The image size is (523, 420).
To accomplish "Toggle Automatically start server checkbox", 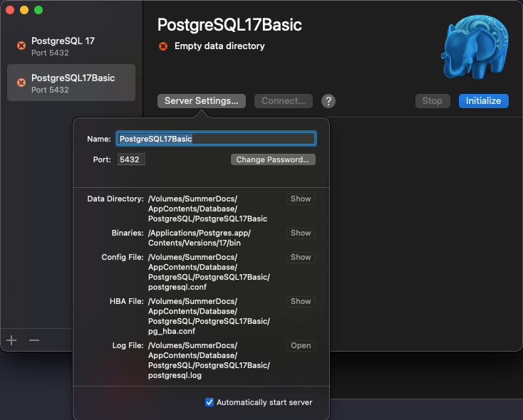I will pyautogui.click(x=209, y=402).
